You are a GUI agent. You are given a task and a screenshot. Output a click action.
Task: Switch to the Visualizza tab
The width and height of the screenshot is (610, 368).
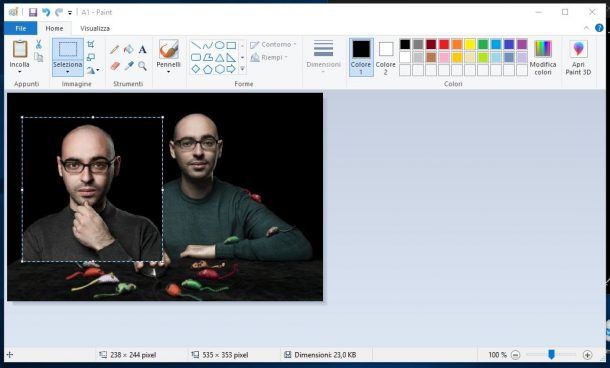pos(95,28)
